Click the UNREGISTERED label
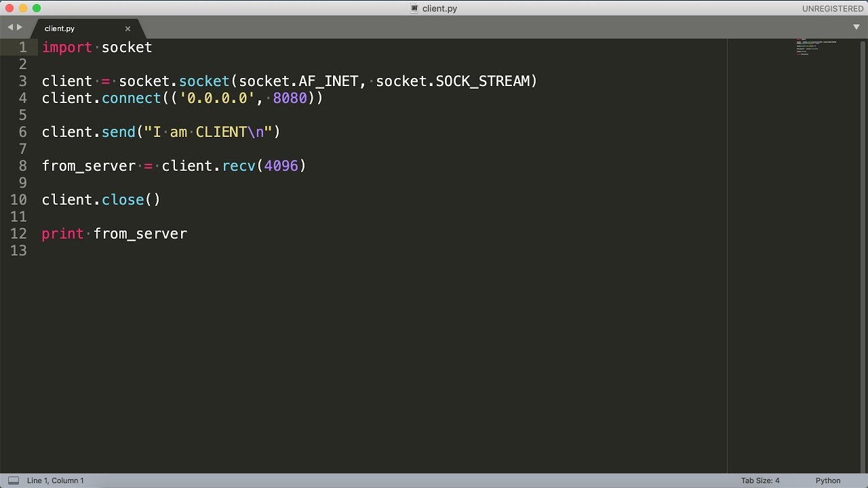 833,9
